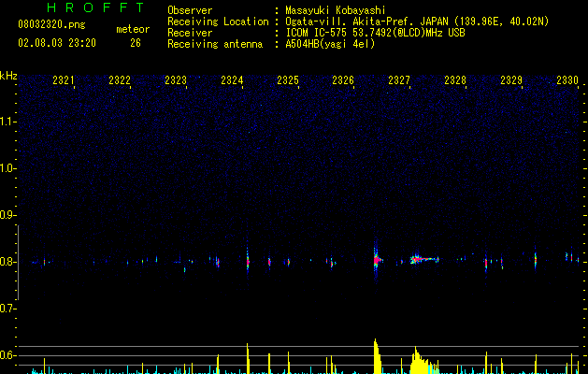
Task: Click the 2330 time marker
Action: coord(567,80)
